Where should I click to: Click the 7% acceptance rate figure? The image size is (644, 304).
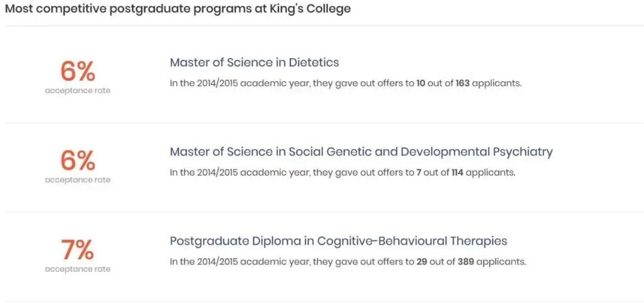click(x=78, y=250)
